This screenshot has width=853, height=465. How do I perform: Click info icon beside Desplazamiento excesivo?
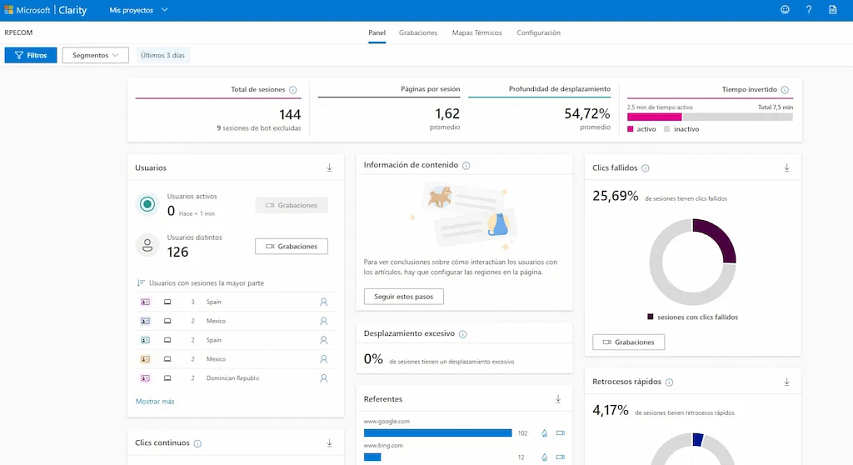(x=462, y=334)
